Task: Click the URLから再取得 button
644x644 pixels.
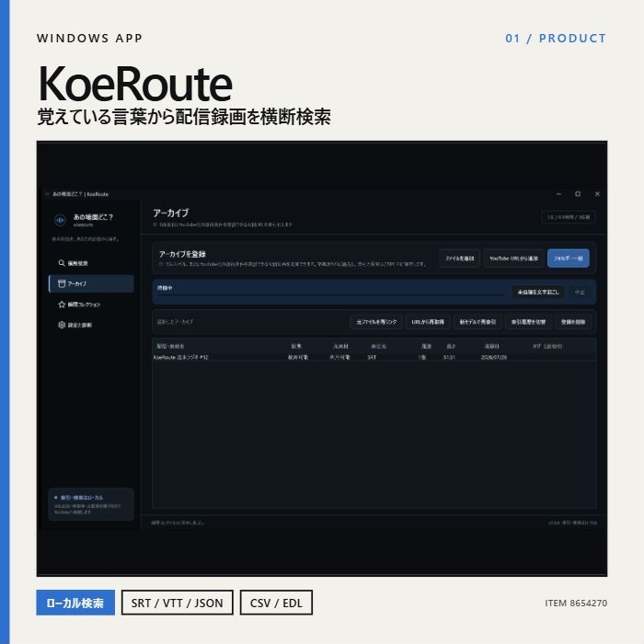Action: [x=428, y=322]
